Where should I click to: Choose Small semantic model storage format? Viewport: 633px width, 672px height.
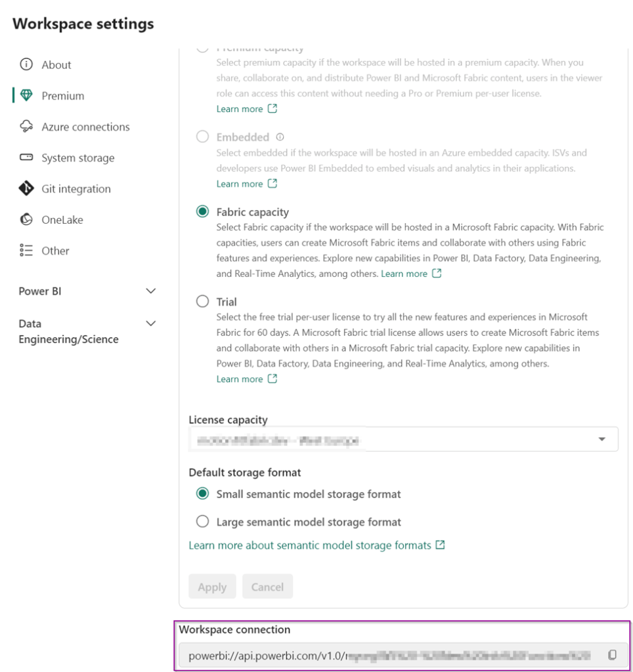[x=202, y=494]
